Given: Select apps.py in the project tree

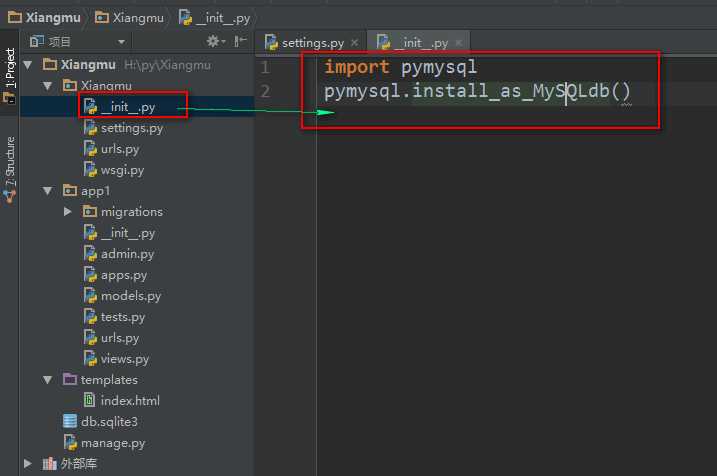Looking at the screenshot, I should point(137,275).
